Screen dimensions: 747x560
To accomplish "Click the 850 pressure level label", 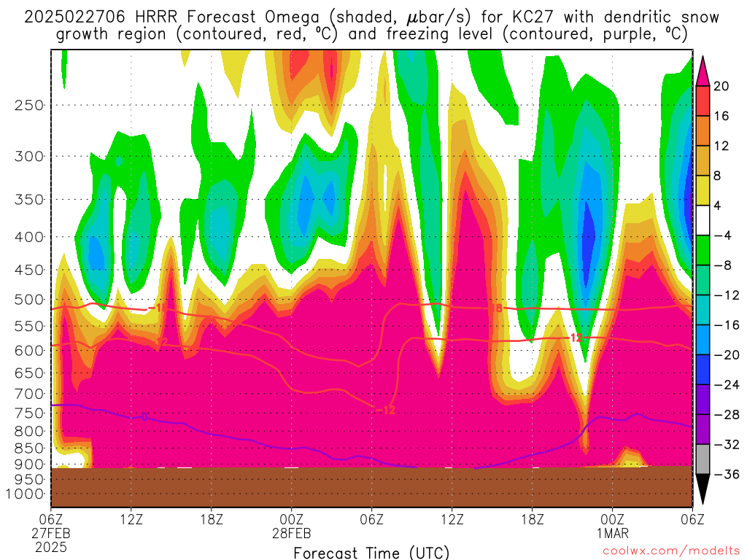I will [x=29, y=448].
